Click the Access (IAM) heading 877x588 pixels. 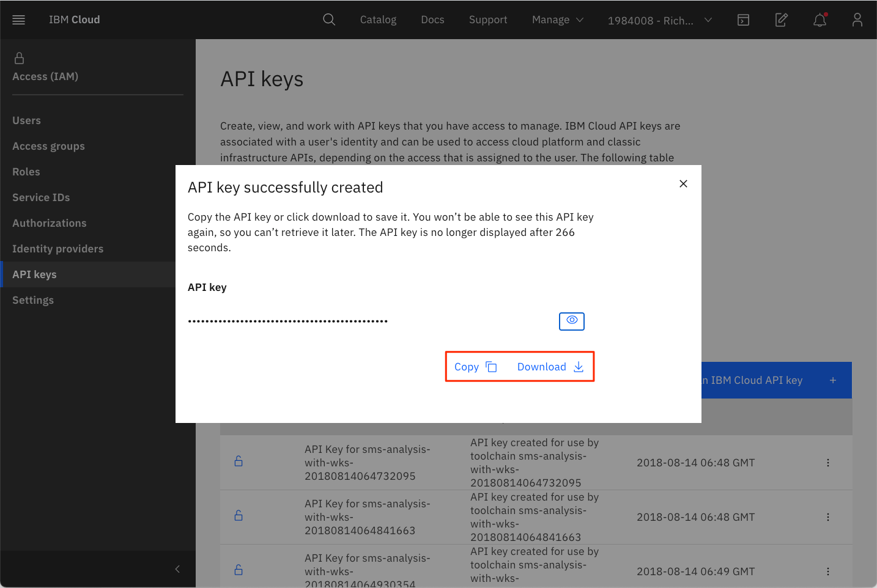pos(45,76)
